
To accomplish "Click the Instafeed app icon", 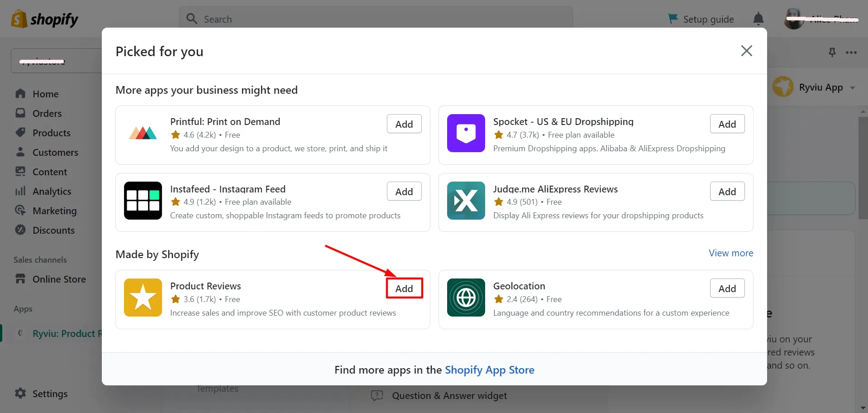I will coord(143,201).
